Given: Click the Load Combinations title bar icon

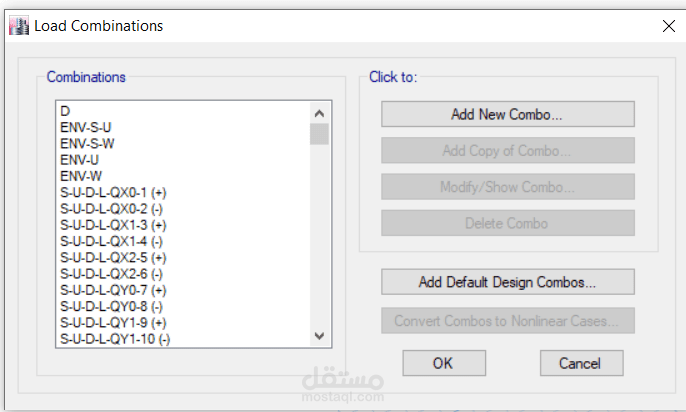Looking at the screenshot, I should tap(18, 26).
